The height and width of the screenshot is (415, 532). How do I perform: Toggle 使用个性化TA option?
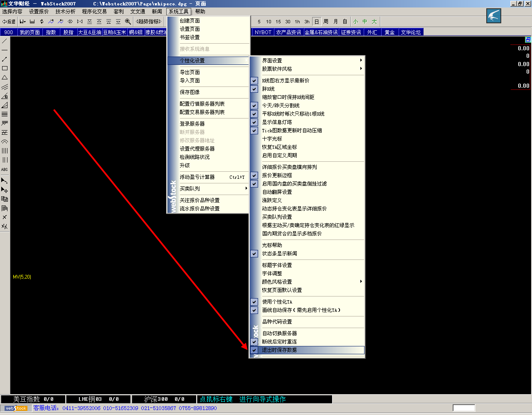click(x=307, y=302)
